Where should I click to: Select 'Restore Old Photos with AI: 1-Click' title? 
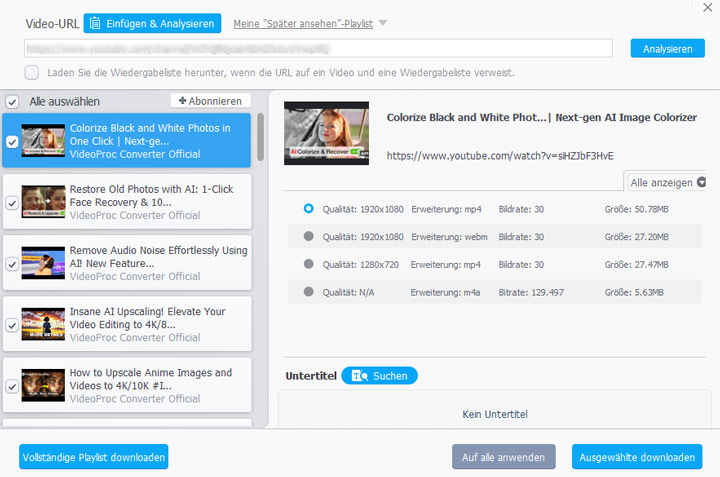(152, 189)
